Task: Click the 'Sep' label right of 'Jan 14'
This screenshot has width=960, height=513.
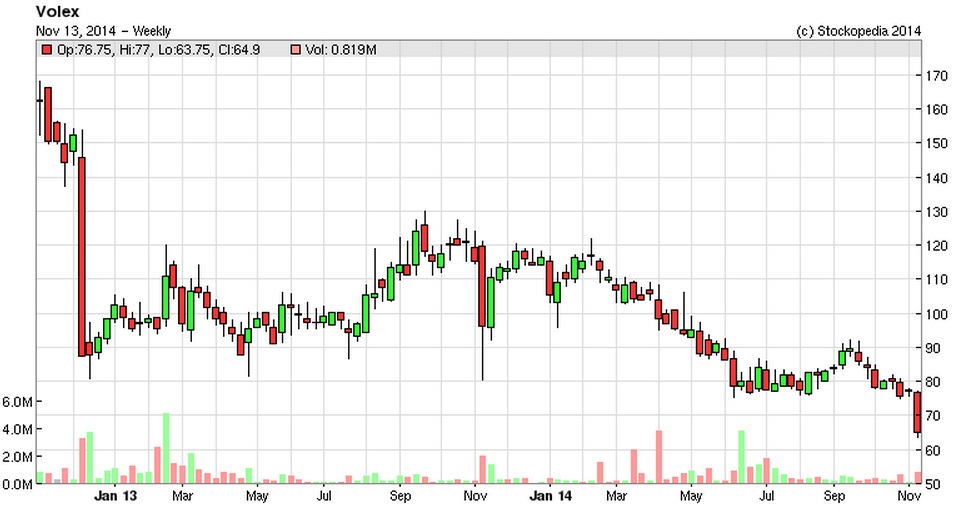Action: 834,496
